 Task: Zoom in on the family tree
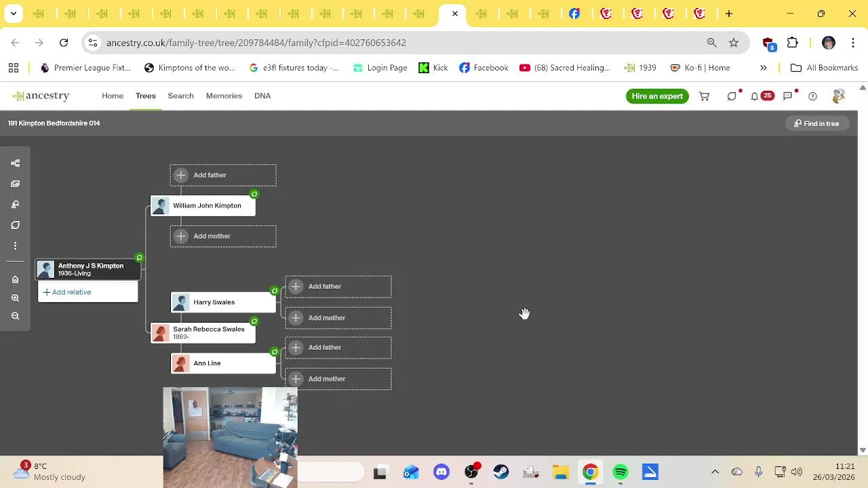15,298
